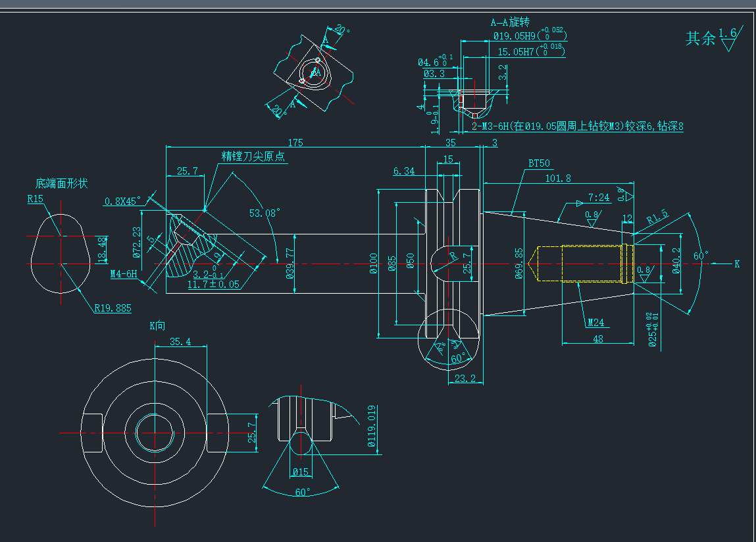
Task: Click the 7:24 taper annotation
Action: point(599,197)
